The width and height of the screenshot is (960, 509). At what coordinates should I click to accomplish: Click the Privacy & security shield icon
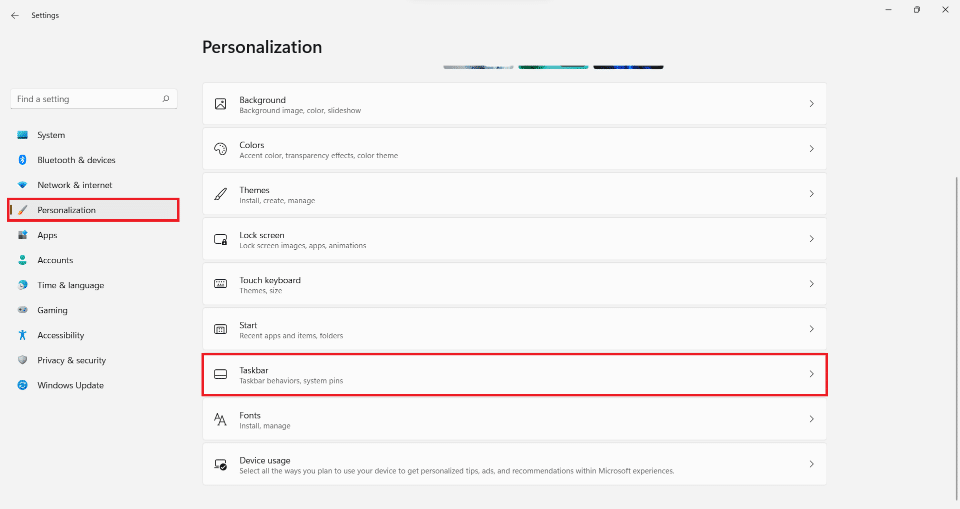tap(22, 360)
